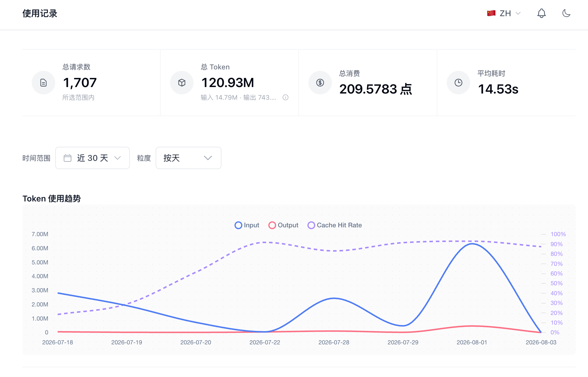Click the total Token cube icon

(x=182, y=83)
